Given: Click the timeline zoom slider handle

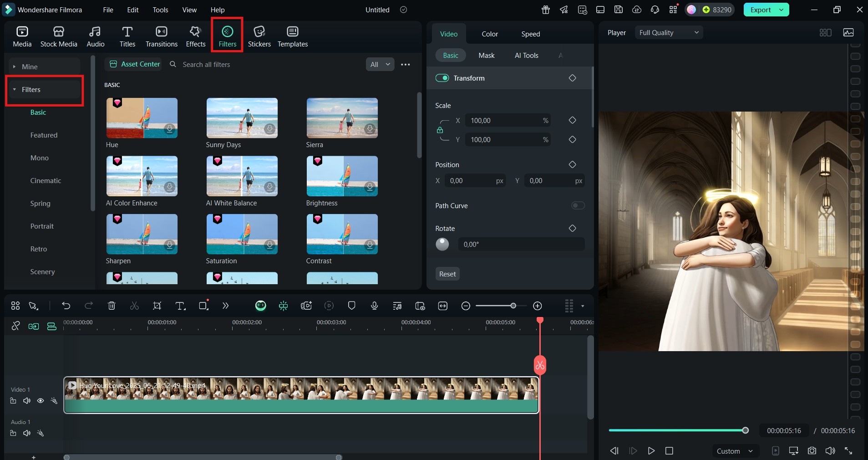Looking at the screenshot, I should [x=513, y=306].
